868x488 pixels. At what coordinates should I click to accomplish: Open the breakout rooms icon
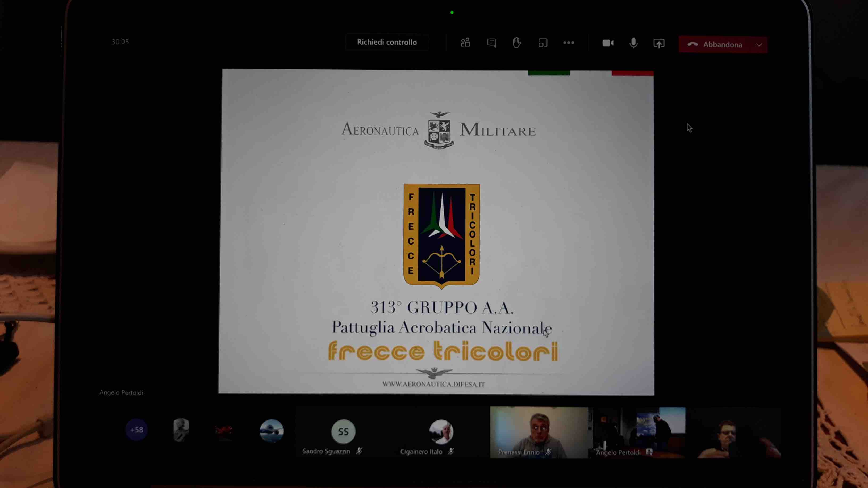(543, 43)
